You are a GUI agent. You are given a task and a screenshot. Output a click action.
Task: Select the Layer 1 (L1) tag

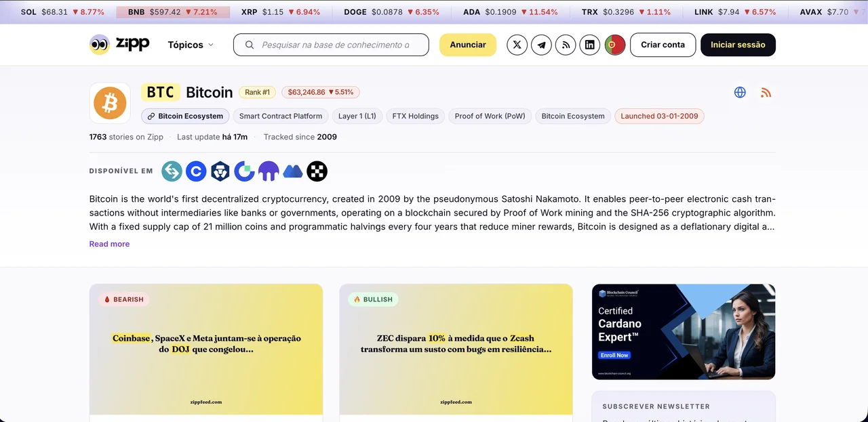tap(357, 116)
